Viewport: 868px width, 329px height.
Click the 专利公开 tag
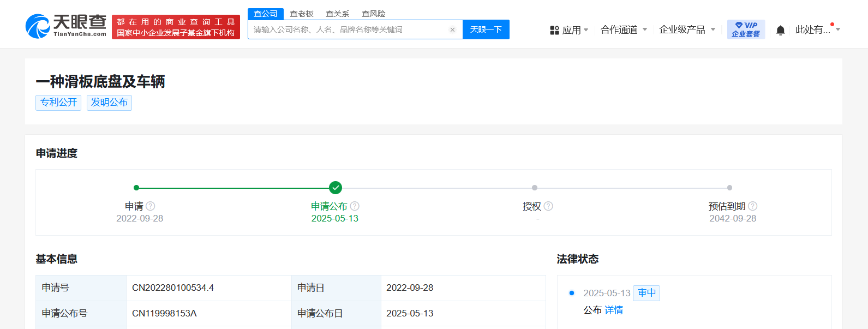point(58,103)
